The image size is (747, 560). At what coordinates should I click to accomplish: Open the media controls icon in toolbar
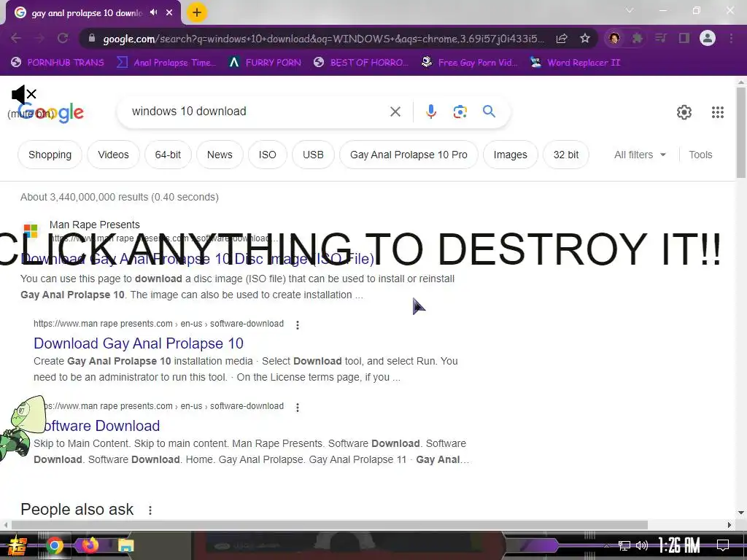pyautogui.click(x=661, y=38)
